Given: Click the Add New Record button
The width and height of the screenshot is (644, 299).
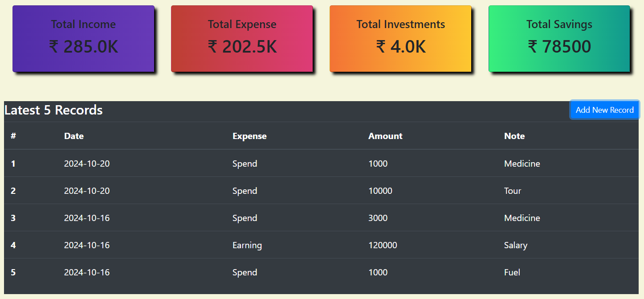Looking at the screenshot, I should 604,110.
